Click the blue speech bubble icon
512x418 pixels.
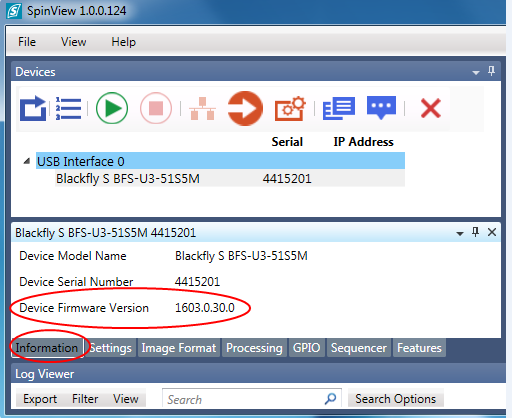pyautogui.click(x=381, y=108)
